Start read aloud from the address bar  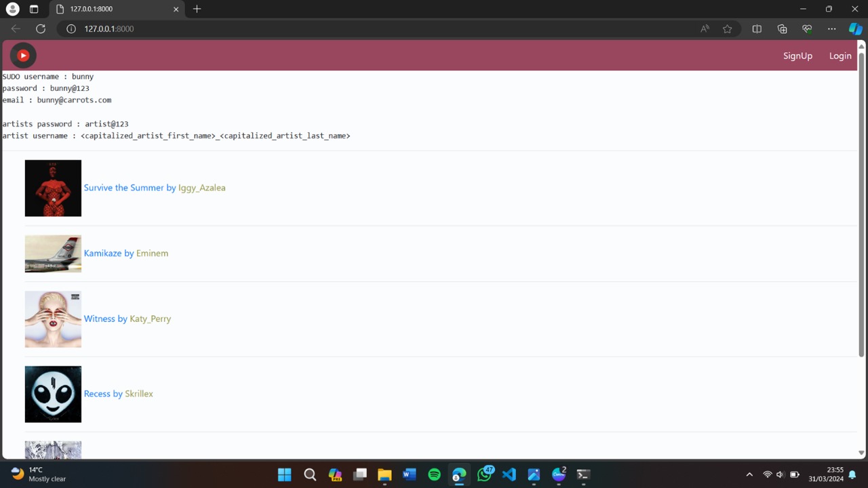[x=705, y=28]
